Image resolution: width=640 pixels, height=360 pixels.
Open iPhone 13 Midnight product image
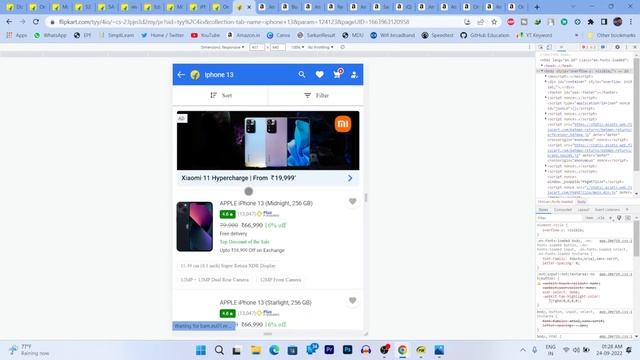click(x=195, y=227)
